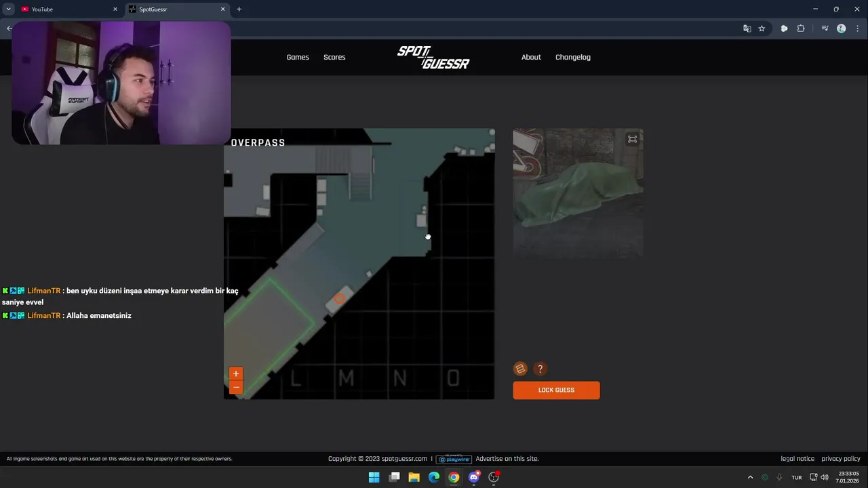The width and height of the screenshot is (868, 488).
Task: Click Advertise on this site link
Action: [x=507, y=459]
